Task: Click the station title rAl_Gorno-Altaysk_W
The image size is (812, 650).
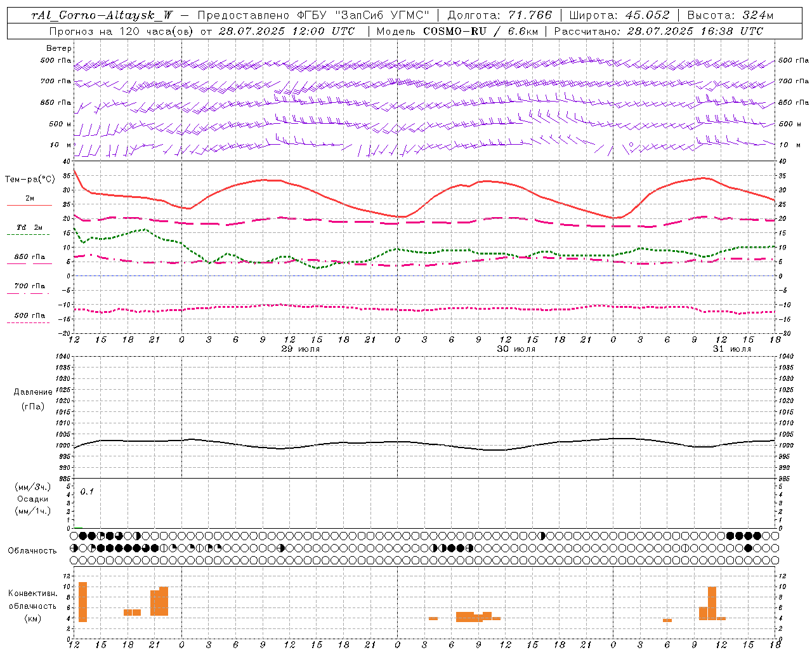Action: [x=102, y=16]
